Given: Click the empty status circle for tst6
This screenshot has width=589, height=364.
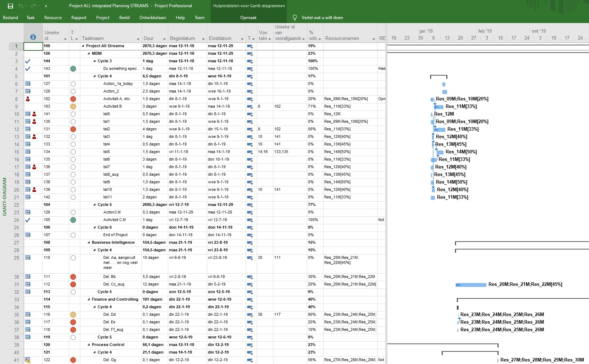Looking at the screenshot, I should pyautogui.click(x=73, y=159).
